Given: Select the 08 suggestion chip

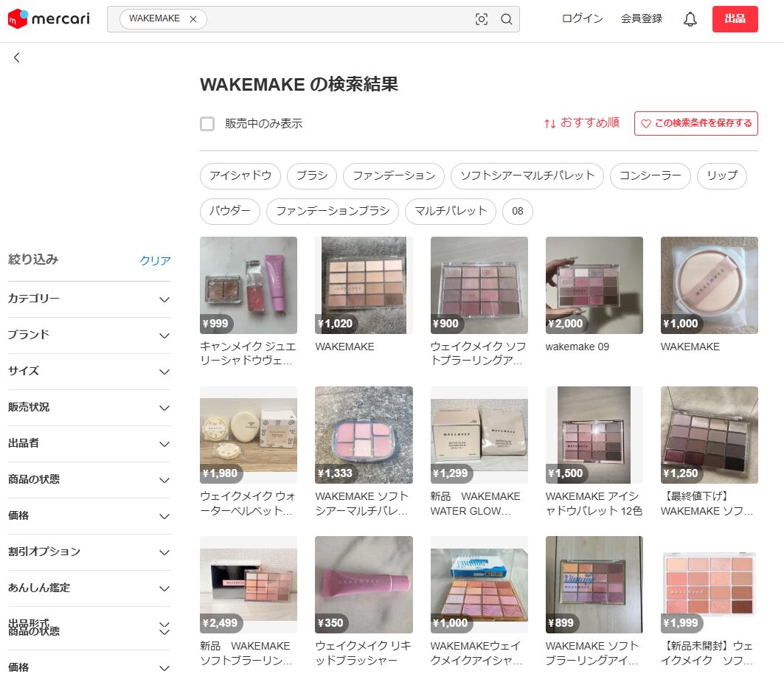Looking at the screenshot, I should tap(518, 212).
